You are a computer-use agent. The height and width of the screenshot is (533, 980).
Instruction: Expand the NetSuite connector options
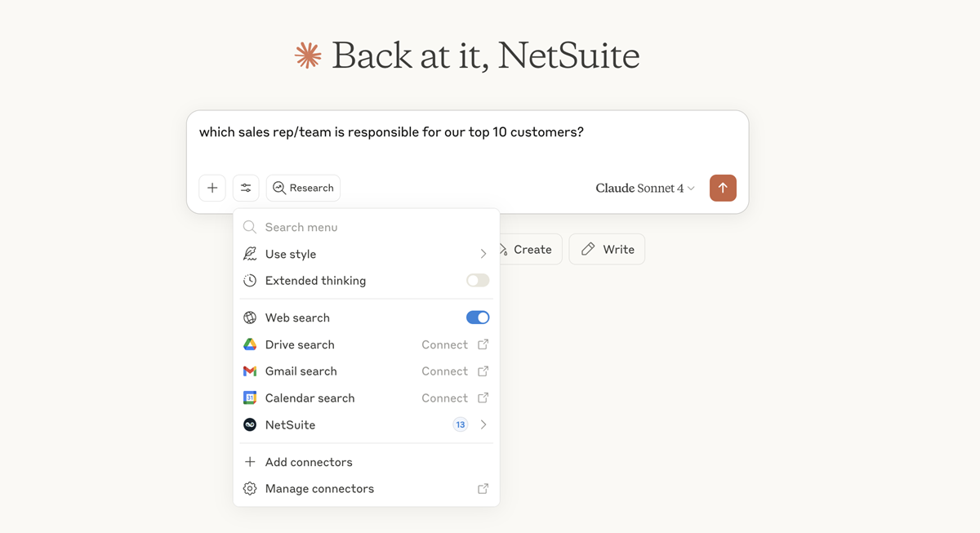[482, 424]
